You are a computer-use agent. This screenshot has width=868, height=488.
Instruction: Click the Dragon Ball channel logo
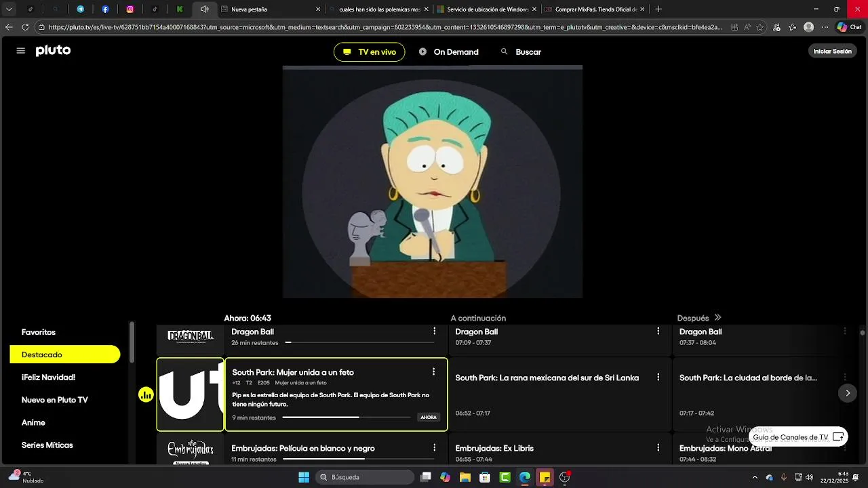191,337
